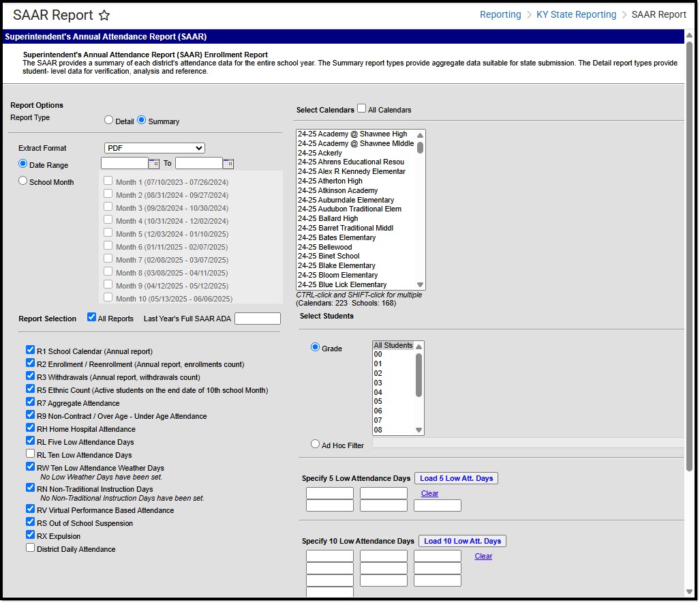Click Load 5 Low Att. Days button

[456, 478]
